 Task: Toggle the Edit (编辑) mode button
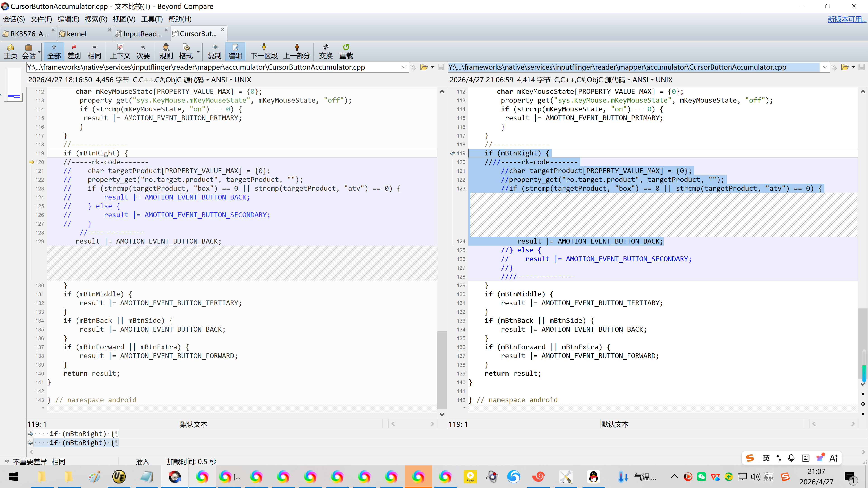(x=235, y=51)
